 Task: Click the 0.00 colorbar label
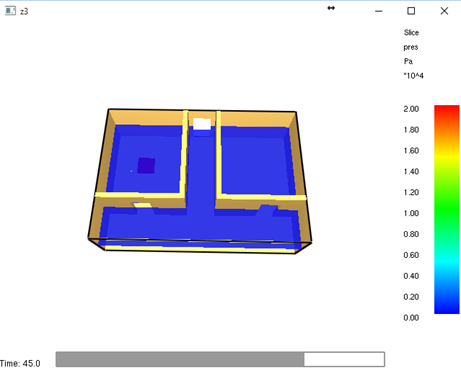(x=411, y=318)
